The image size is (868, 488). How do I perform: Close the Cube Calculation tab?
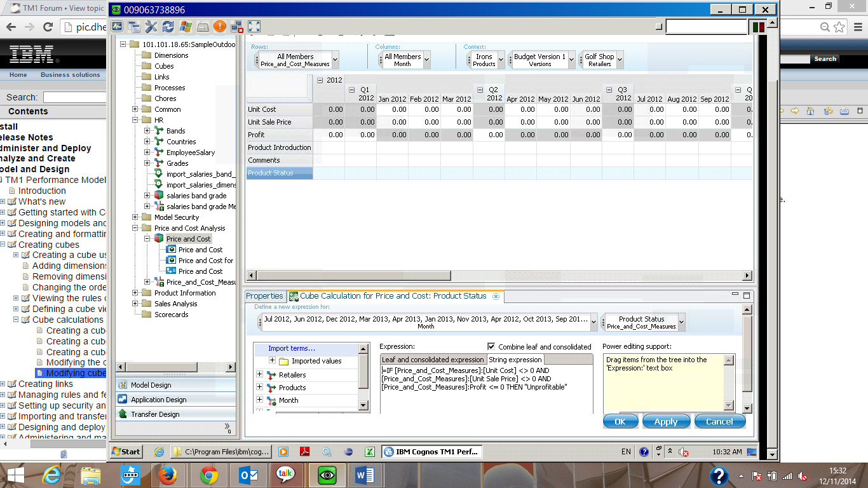[496, 296]
